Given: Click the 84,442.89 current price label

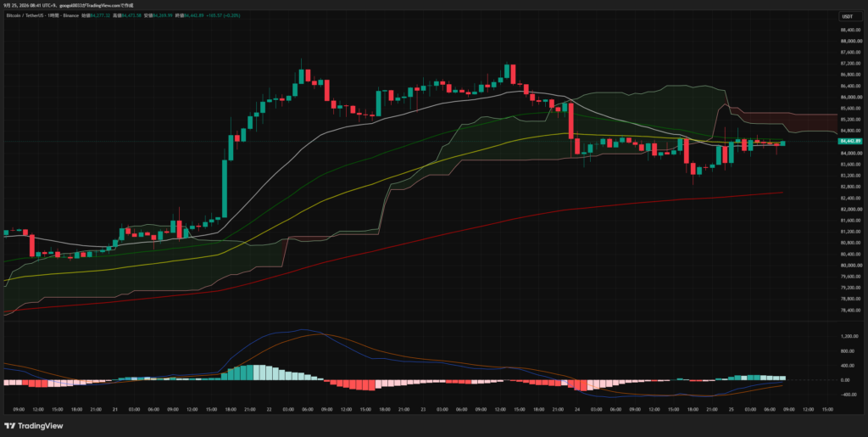Looking at the screenshot, I should 850,141.
